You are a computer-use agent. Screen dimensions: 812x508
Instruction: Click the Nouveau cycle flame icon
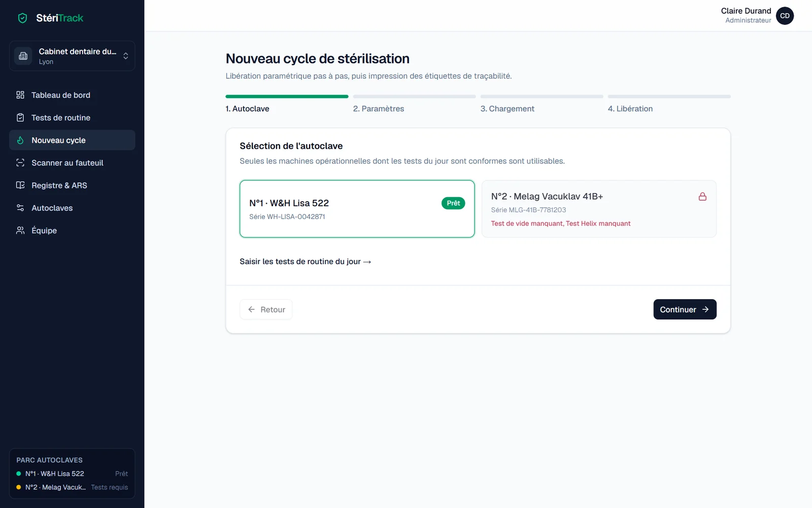pyautogui.click(x=20, y=140)
